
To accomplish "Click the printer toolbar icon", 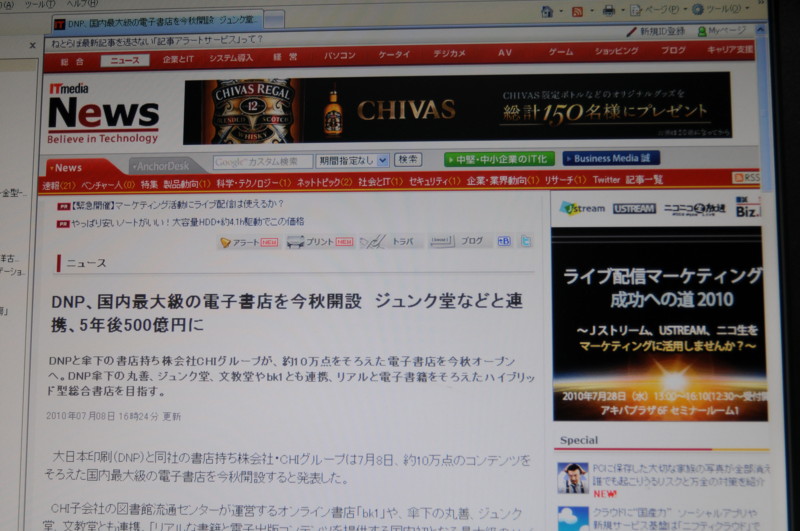I will pyautogui.click(x=609, y=11).
